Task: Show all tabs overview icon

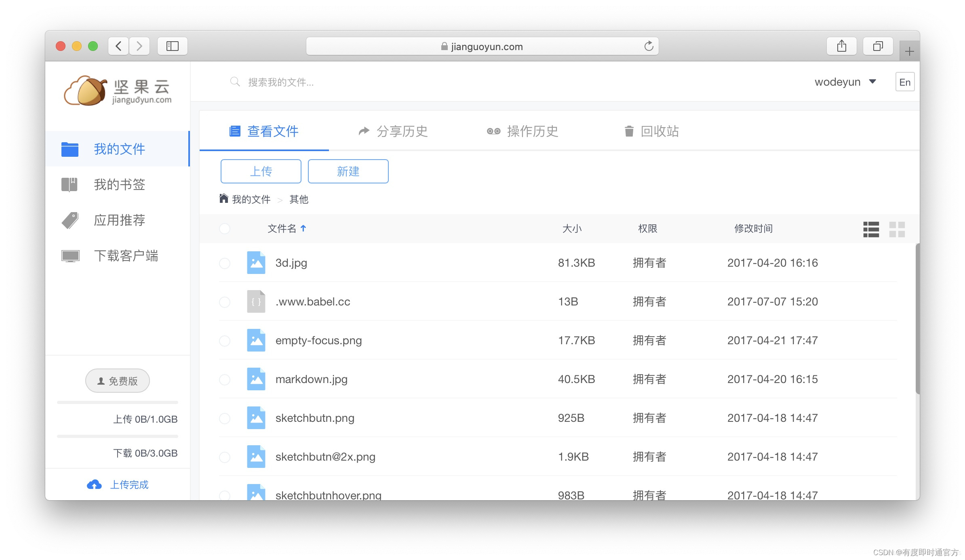Action: 878,46
